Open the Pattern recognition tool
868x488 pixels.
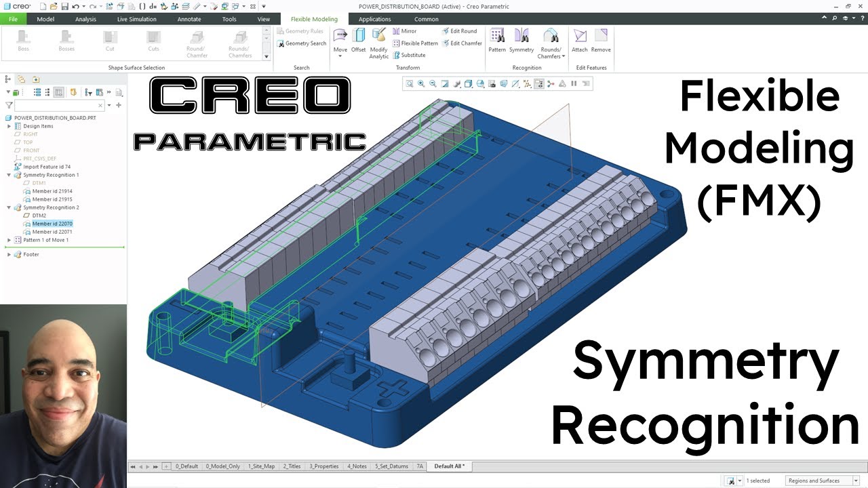[x=497, y=40]
